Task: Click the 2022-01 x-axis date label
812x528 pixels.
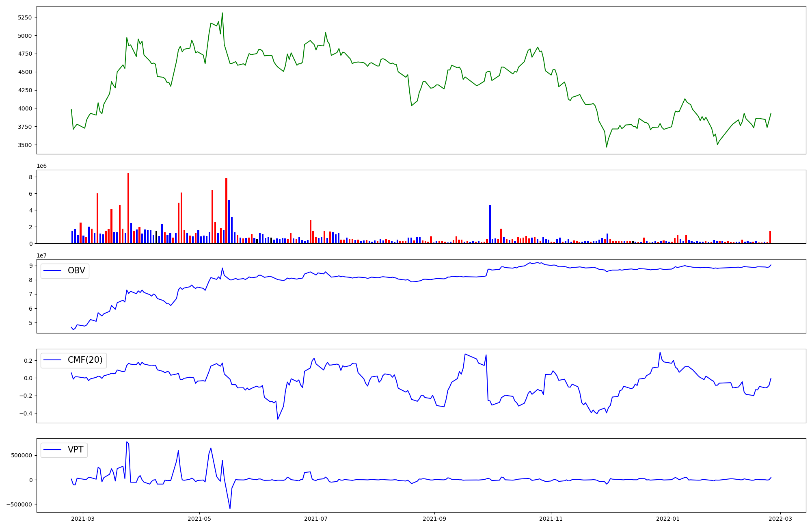Action: pos(667,519)
